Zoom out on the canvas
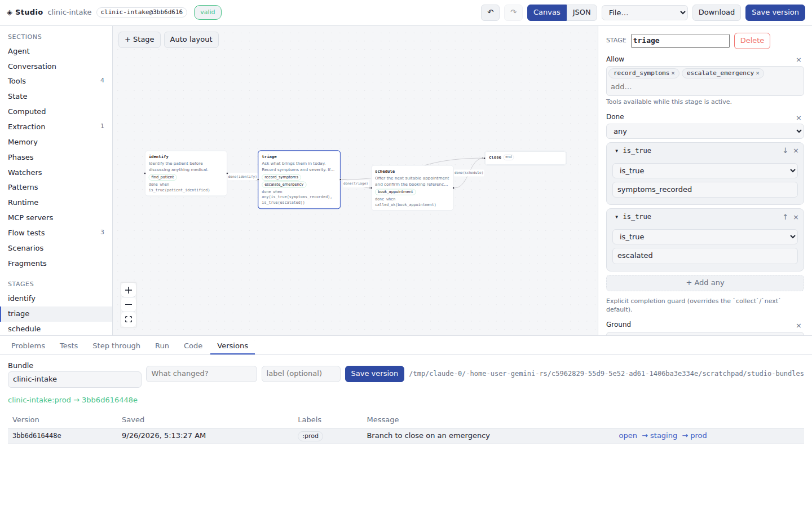Viewport: 812px width, 508px height. pos(129,305)
